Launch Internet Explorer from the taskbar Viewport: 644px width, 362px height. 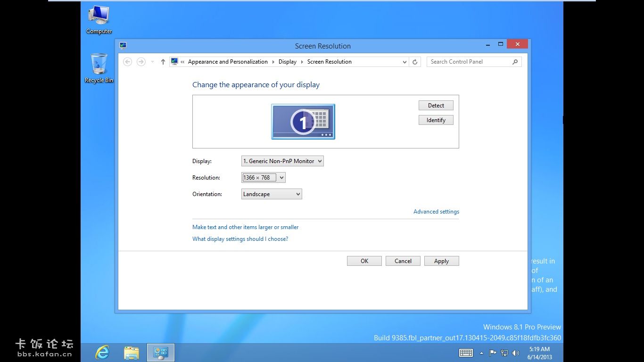tap(102, 353)
